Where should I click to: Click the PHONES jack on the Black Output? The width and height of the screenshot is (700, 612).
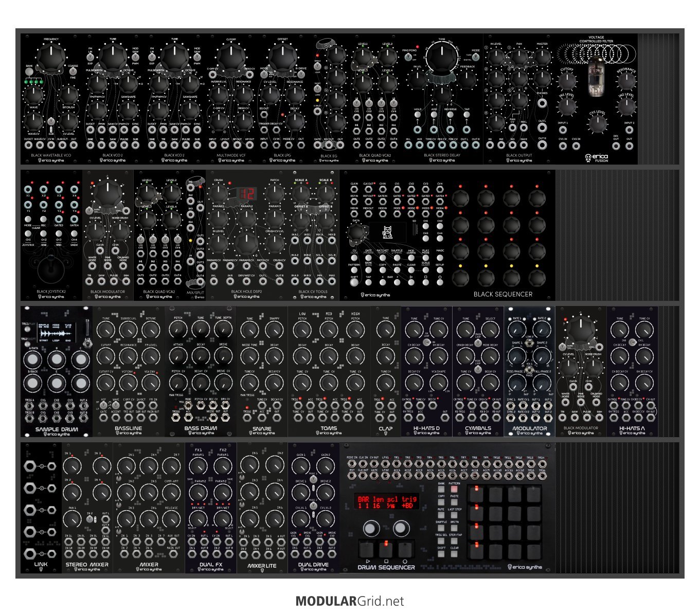(542, 103)
